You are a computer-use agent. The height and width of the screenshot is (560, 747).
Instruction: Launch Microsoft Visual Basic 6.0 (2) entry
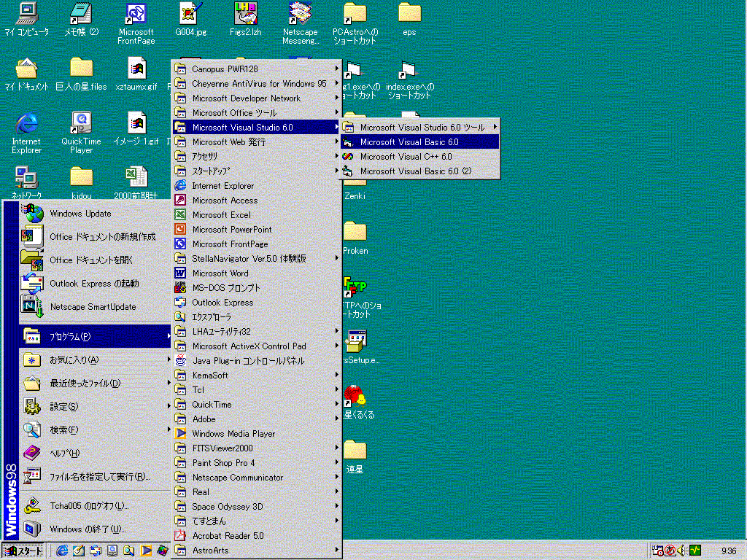tap(421, 171)
